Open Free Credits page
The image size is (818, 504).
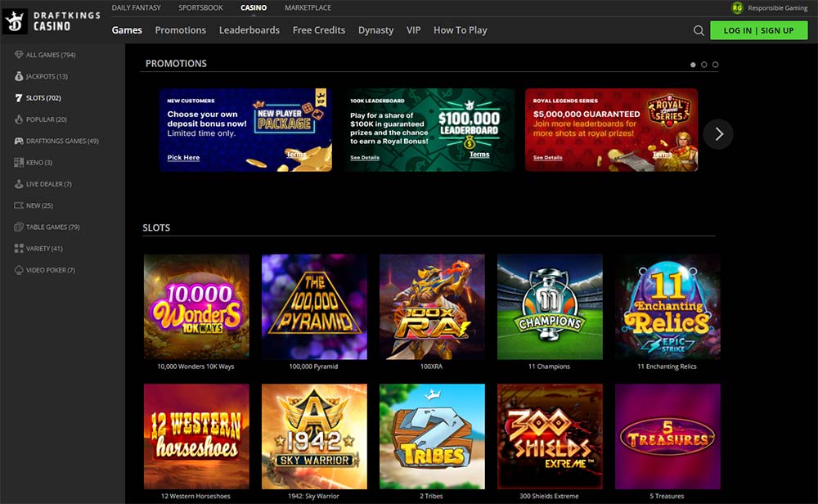click(x=319, y=30)
